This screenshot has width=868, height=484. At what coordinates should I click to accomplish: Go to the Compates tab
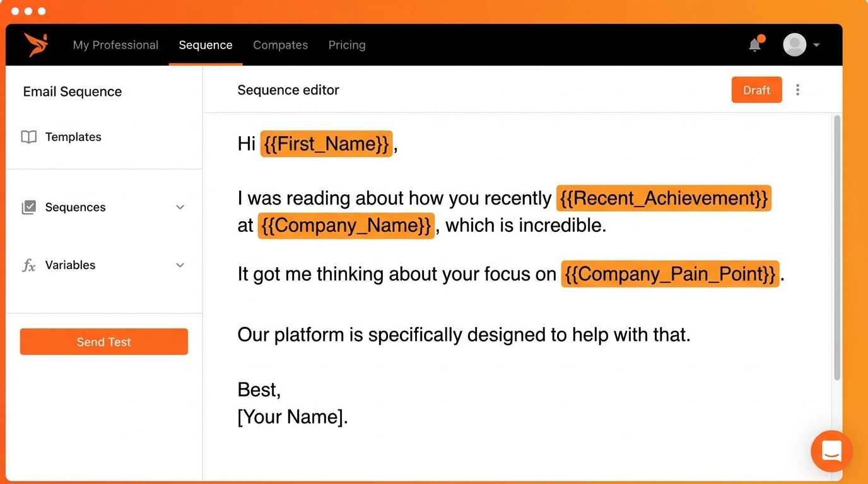[280, 45]
